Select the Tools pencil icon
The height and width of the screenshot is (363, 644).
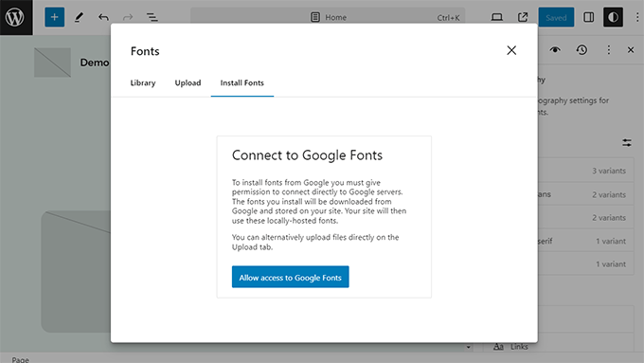click(x=79, y=17)
